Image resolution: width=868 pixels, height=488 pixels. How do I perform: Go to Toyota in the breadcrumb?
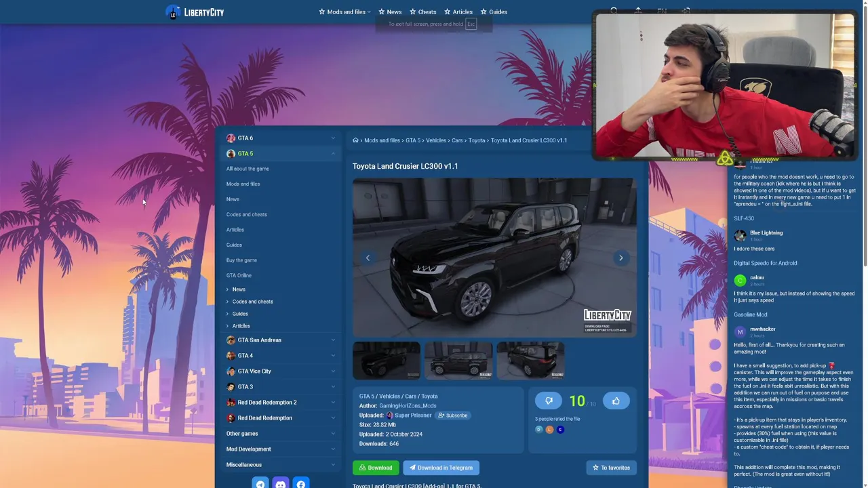(x=477, y=140)
